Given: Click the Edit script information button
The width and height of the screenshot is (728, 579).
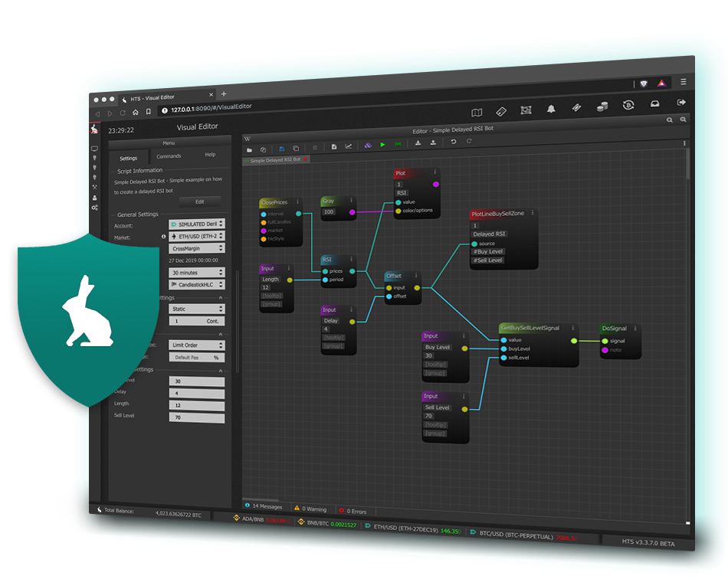Looking at the screenshot, I should (200, 202).
